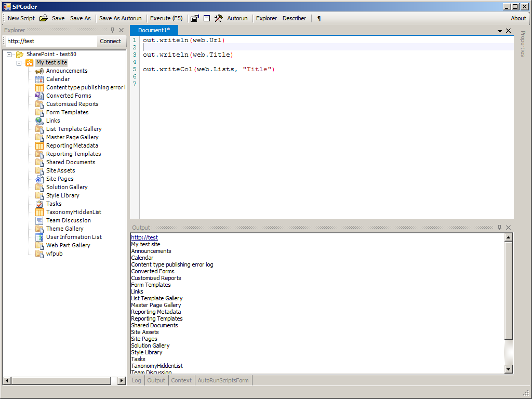
Task: Click the Reporting Metadata list icon
Action: coord(39,145)
